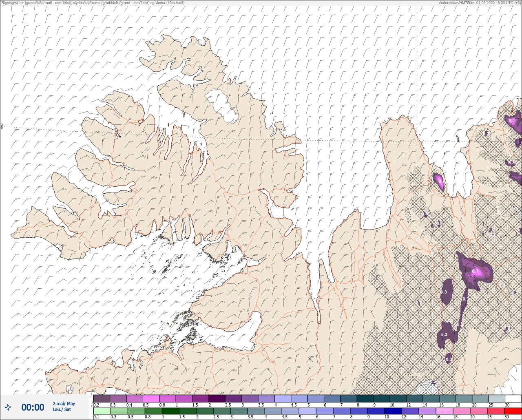
Task: Click the '2.maí/ May' date label
Action: click(64, 403)
